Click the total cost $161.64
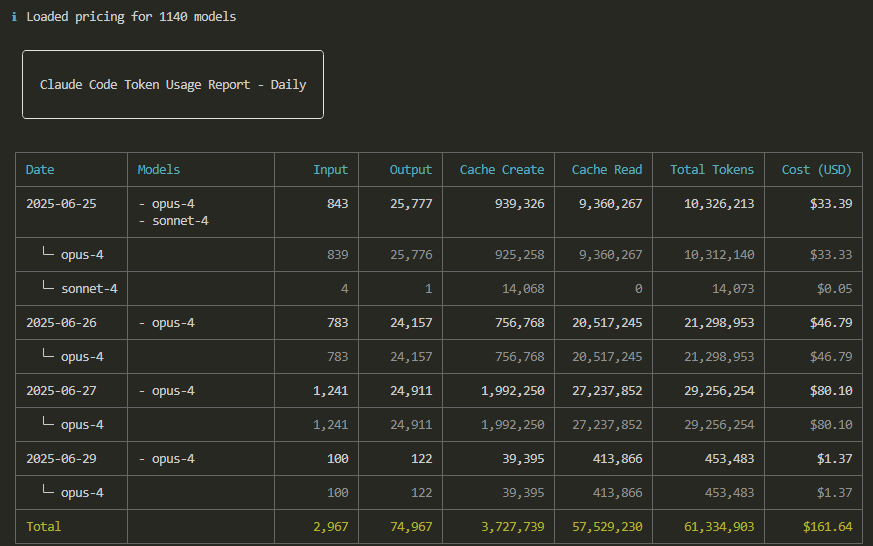 [x=827, y=527]
